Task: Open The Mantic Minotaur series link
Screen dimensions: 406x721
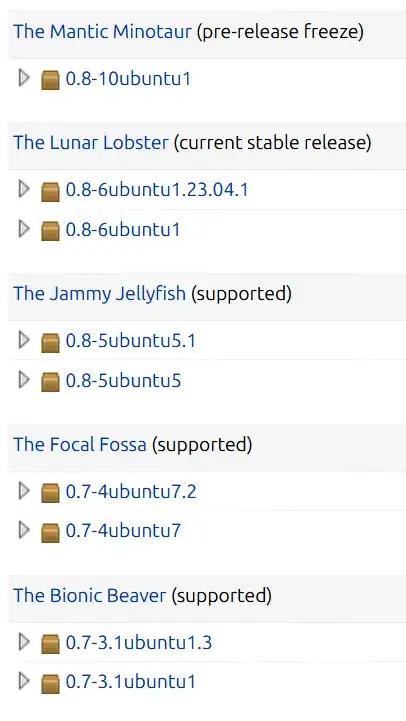Action: (x=102, y=32)
